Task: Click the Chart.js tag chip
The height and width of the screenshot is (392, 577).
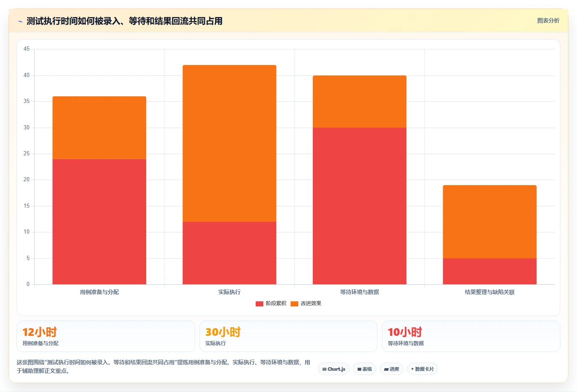Action: point(334,369)
